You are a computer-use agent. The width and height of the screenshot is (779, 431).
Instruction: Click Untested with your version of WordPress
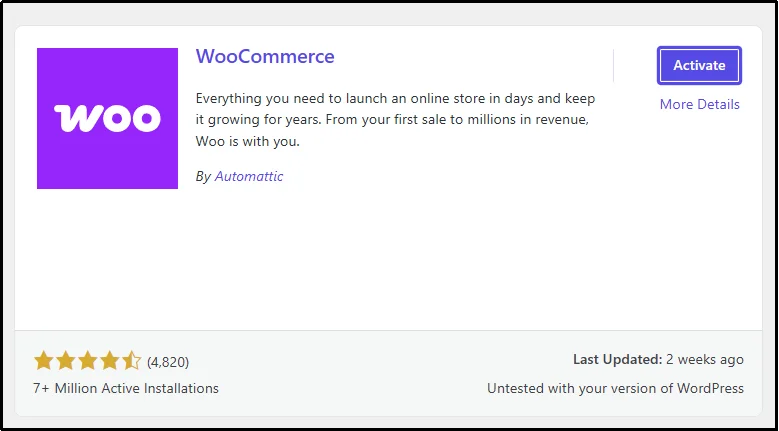615,388
